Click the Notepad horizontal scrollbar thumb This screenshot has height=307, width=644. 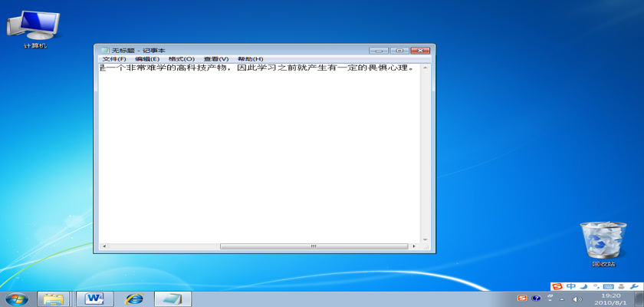tap(313, 246)
